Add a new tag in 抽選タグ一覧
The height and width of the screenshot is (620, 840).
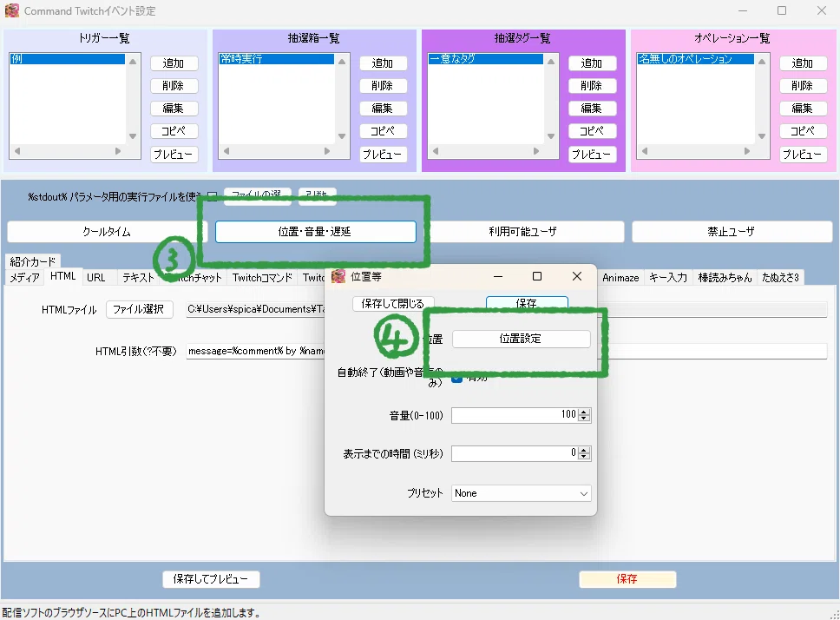(592, 63)
